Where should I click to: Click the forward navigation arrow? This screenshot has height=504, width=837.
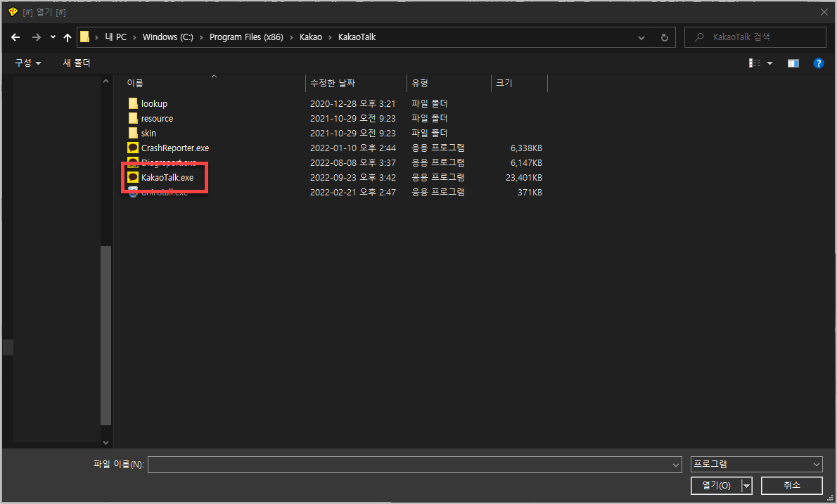point(36,37)
